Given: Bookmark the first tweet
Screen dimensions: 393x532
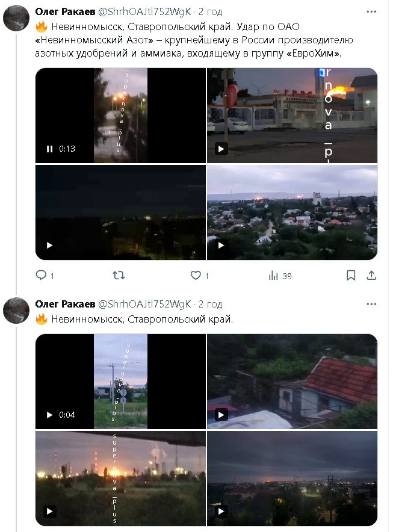Looking at the screenshot, I should (351, 276).
